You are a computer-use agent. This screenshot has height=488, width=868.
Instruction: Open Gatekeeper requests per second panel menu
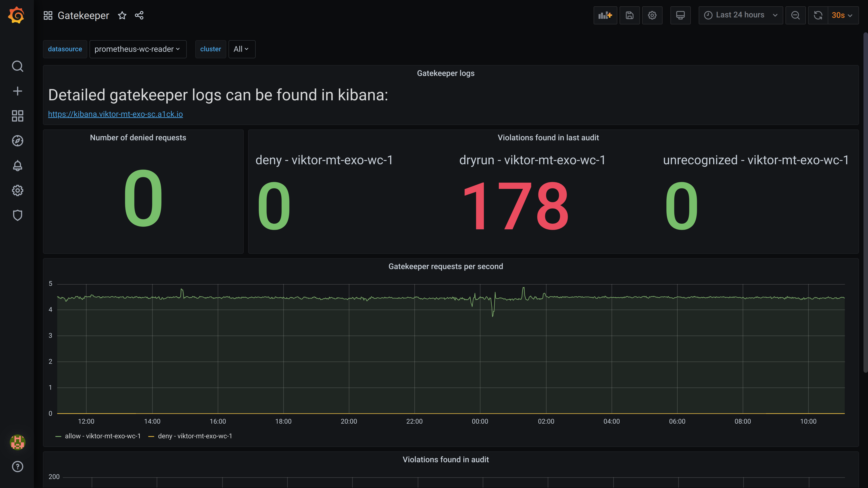tap(446, 266)
